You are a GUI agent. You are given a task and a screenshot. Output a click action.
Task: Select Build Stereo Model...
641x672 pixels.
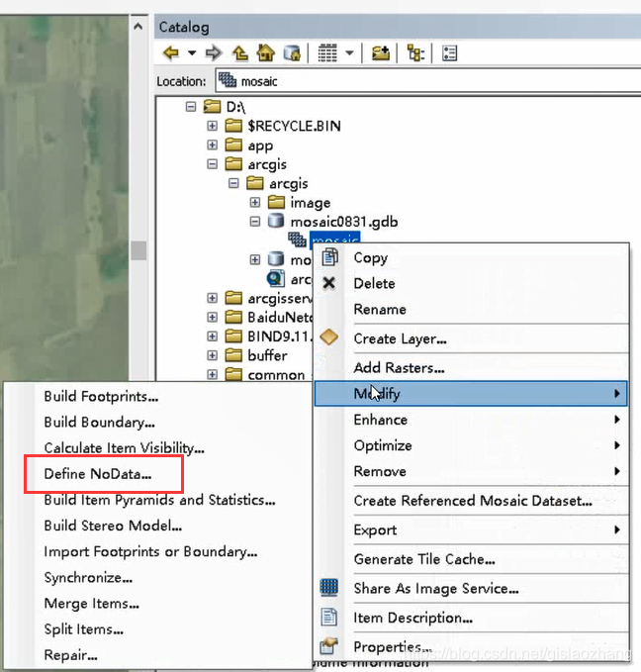pyautogui.click(x=157, y=526)
